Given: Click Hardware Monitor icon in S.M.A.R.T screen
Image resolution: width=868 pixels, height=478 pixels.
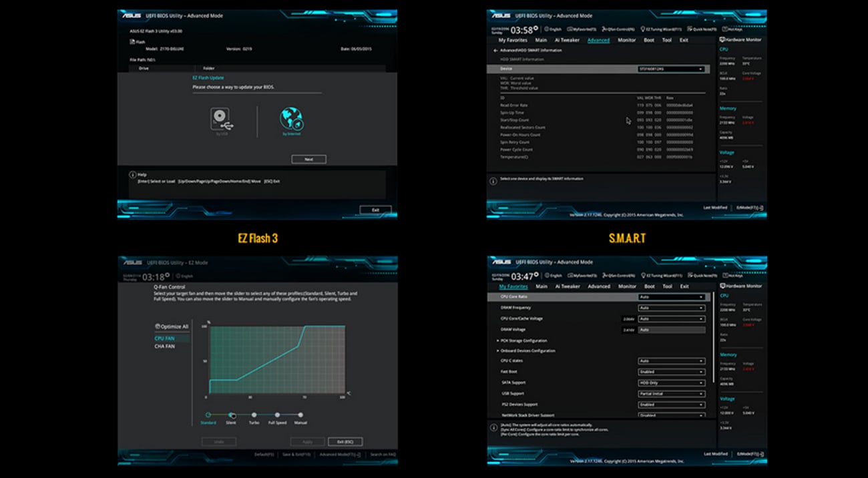Looking at the screenshot, I should click(722, 40).
